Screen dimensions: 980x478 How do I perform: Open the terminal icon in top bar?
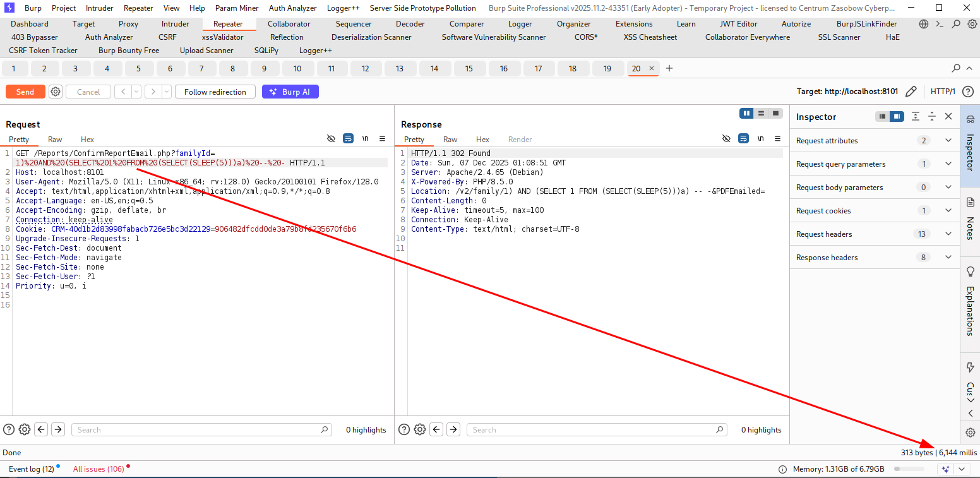940,24
